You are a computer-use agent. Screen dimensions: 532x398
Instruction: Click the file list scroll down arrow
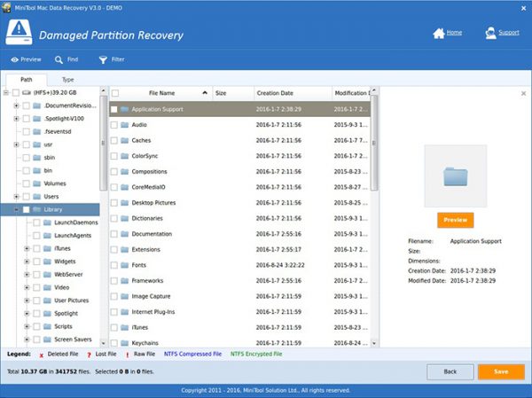(374, 343)
